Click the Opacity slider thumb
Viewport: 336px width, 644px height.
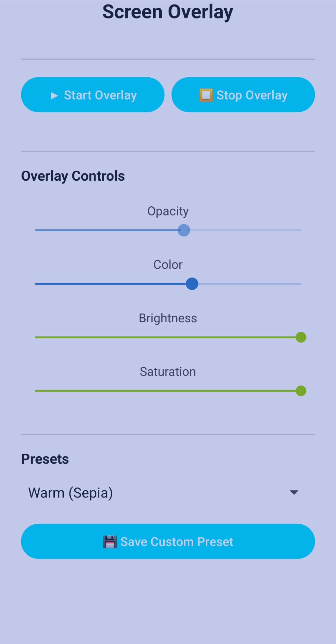click(x=184, y=230)
